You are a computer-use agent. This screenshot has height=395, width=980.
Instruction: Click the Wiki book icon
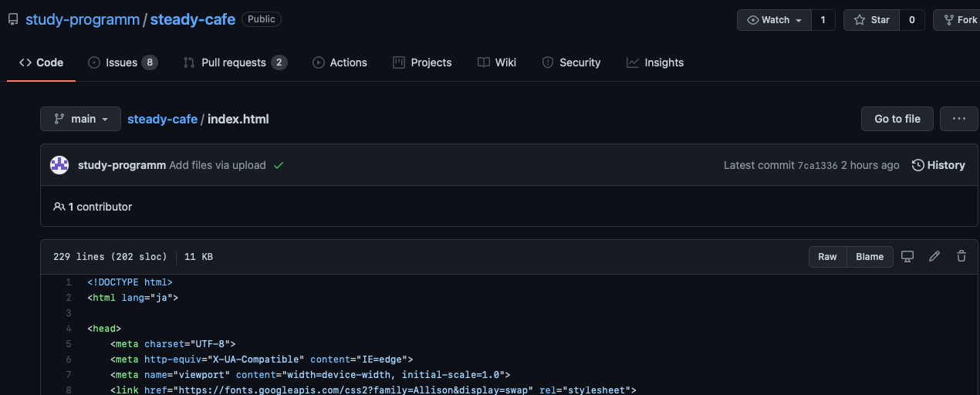pos(484,62)
